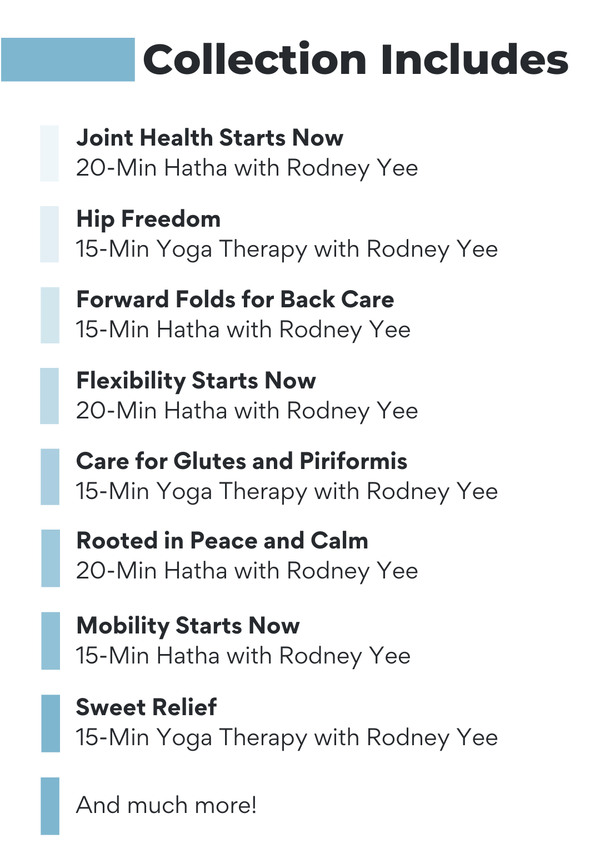Click color bar next to Joint Health
Screen dimensions: 600x868
pos(49,153)
